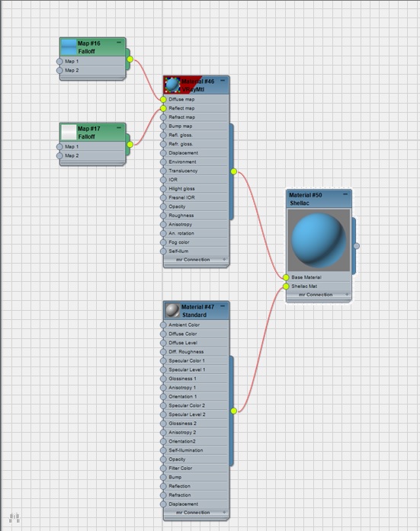Click the Shellac Mat input socket
The image size is (420, 531).
tap(286, 286)
